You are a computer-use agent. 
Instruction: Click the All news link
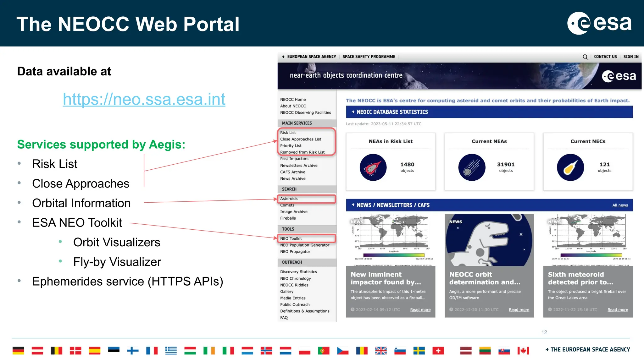(x=620, y=205)
